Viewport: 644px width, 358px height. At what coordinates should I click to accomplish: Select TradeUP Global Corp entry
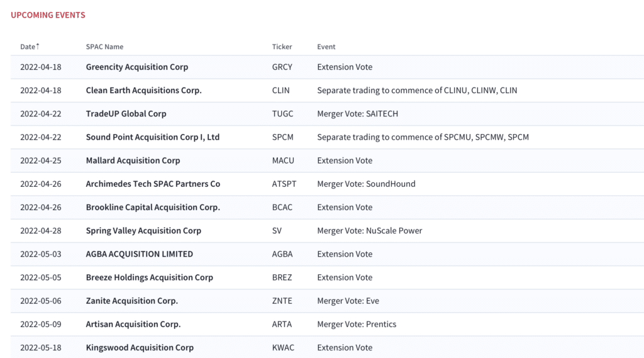(126, 114)
